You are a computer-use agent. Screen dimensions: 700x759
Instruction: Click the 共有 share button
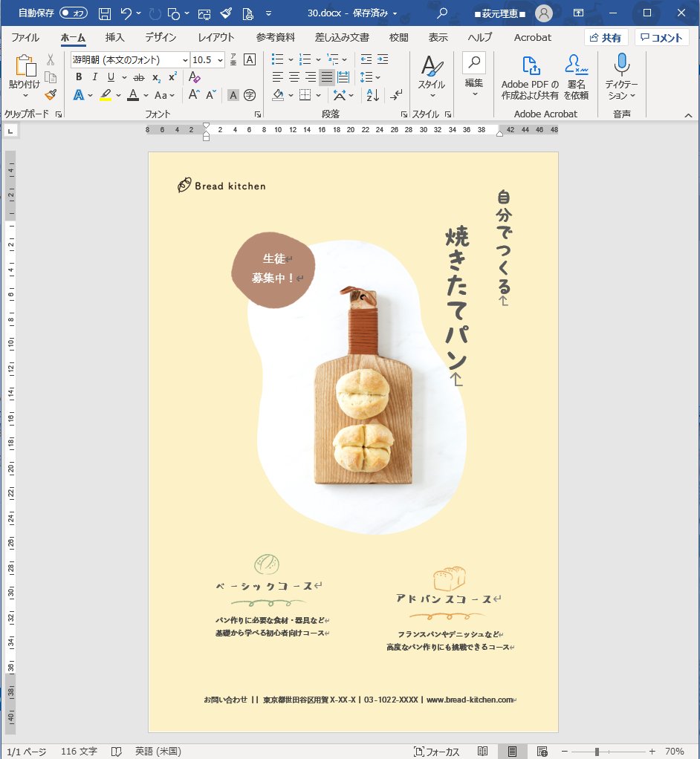606,38
